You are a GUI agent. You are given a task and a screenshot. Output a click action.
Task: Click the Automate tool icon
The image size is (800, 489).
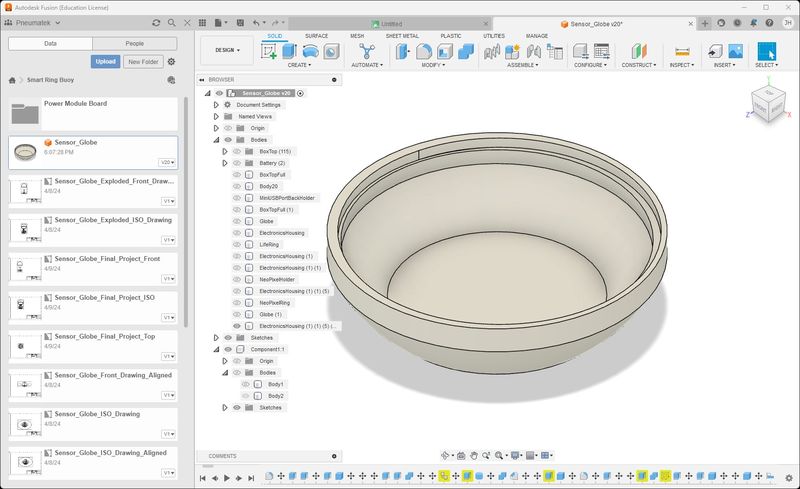pyautogui.click(x=366, y=51)
